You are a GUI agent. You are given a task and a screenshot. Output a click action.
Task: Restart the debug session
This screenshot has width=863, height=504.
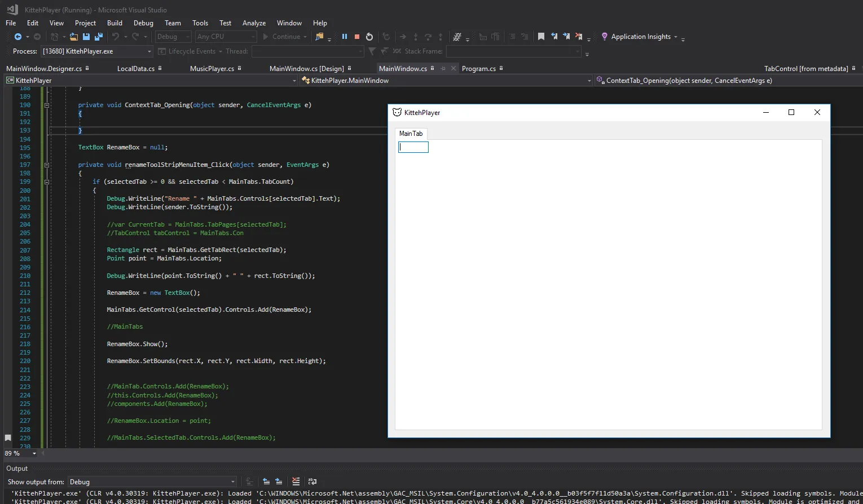(369, 37)
